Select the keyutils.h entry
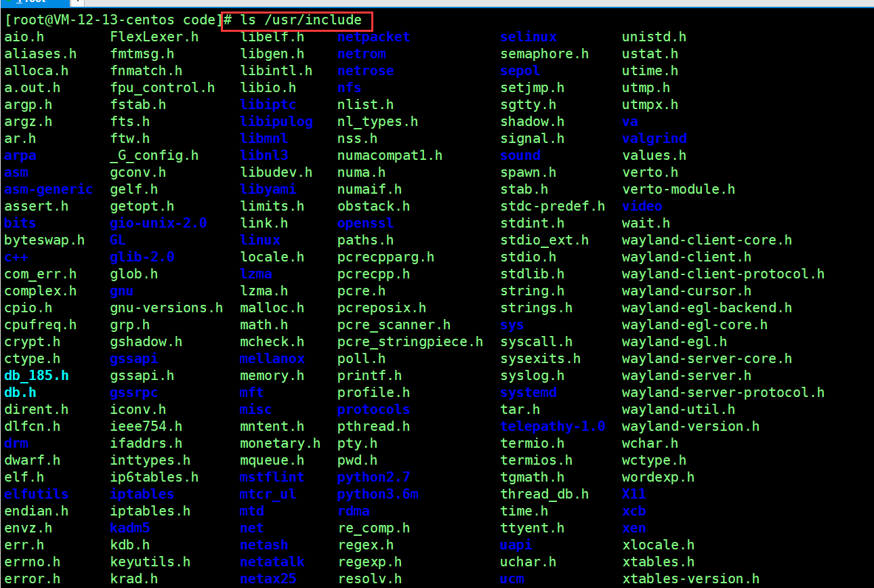 [x=150, y=562]
